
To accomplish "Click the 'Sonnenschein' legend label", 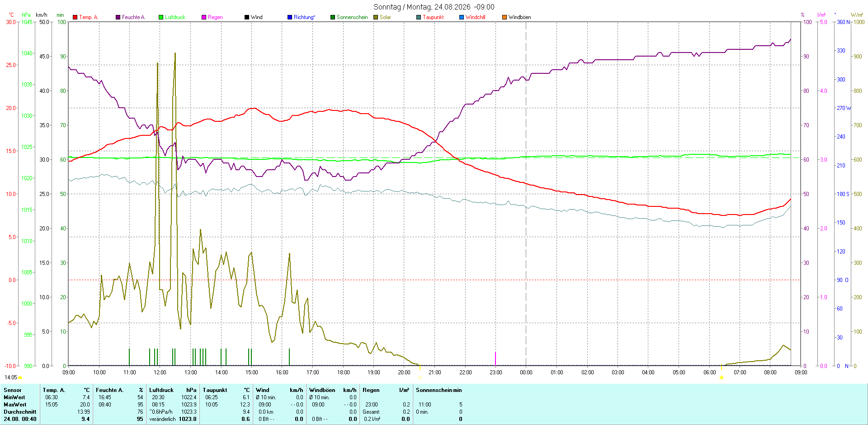I will point(352,17).
